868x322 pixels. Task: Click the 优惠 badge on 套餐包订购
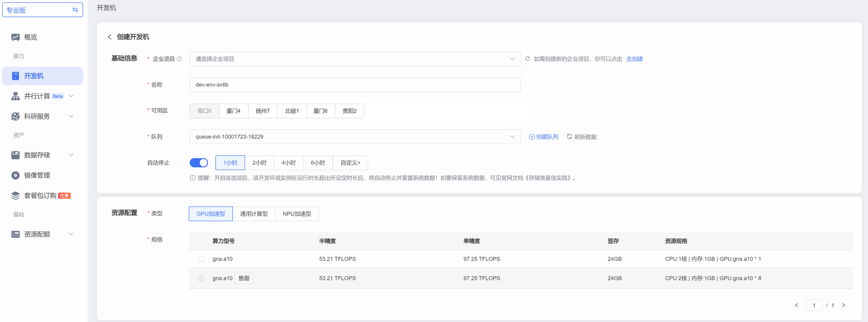(x=64, y=195)
